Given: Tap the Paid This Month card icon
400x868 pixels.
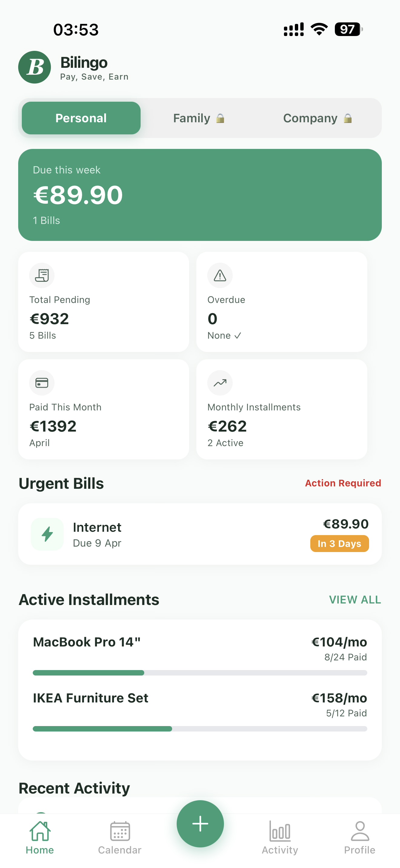Looking at the screenshot, I should [42, 383].
